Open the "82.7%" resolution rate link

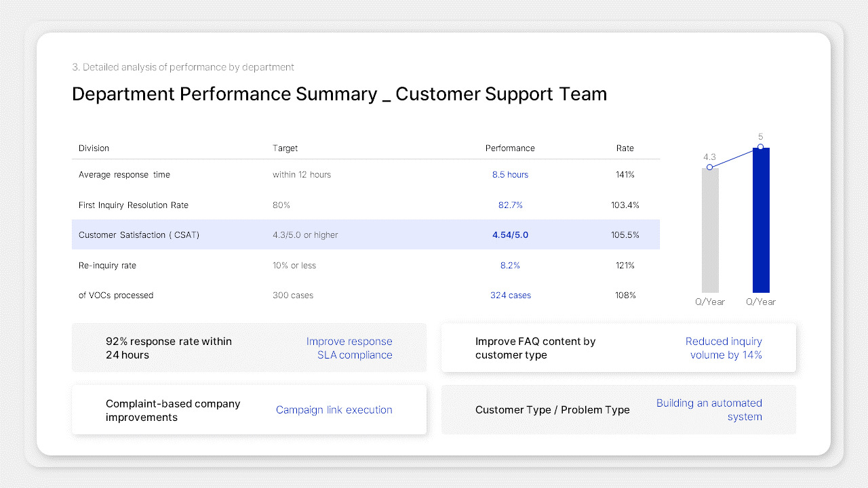click(511, 205)
